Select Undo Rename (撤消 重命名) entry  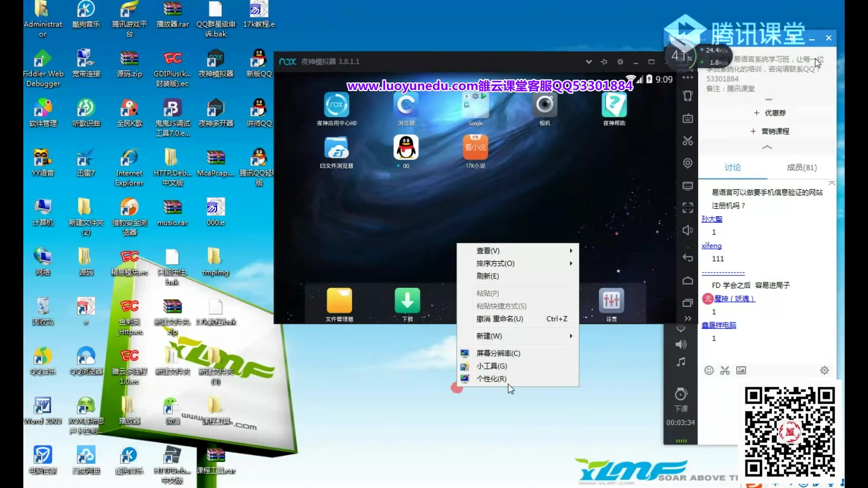518,319
